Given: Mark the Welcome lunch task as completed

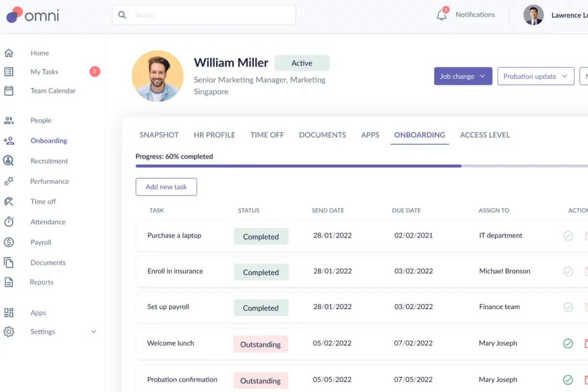Looking at the screenshot, I should (568, 343).
